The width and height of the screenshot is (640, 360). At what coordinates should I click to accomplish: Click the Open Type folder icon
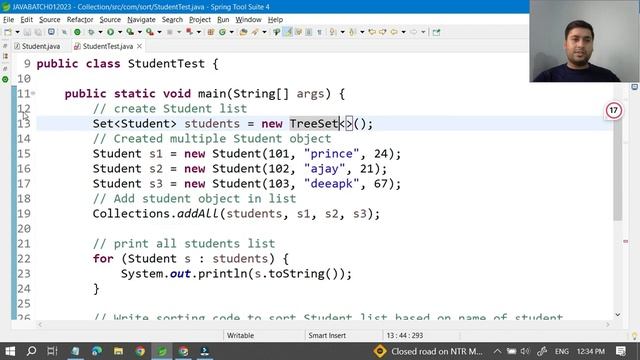[243, 32]
